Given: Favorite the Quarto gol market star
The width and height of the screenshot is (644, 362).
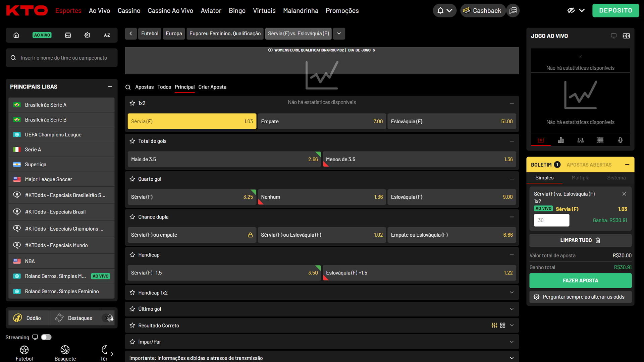Looking at the screenshot, I should [132, 179].
